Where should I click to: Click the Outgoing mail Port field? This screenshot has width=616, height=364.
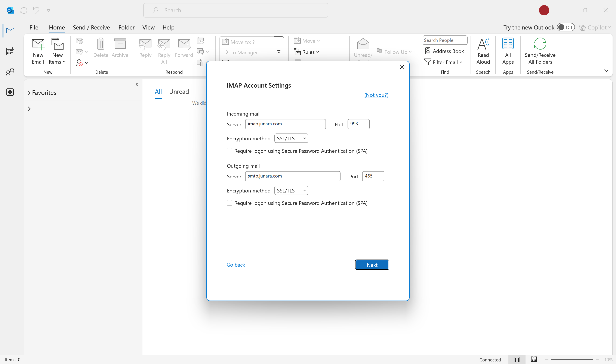tap(373, 176)
